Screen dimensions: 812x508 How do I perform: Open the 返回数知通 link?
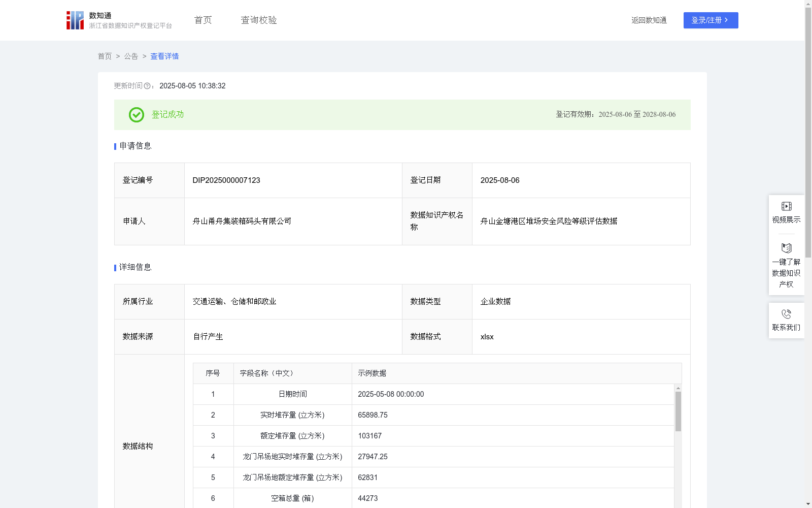click(649, 20)
